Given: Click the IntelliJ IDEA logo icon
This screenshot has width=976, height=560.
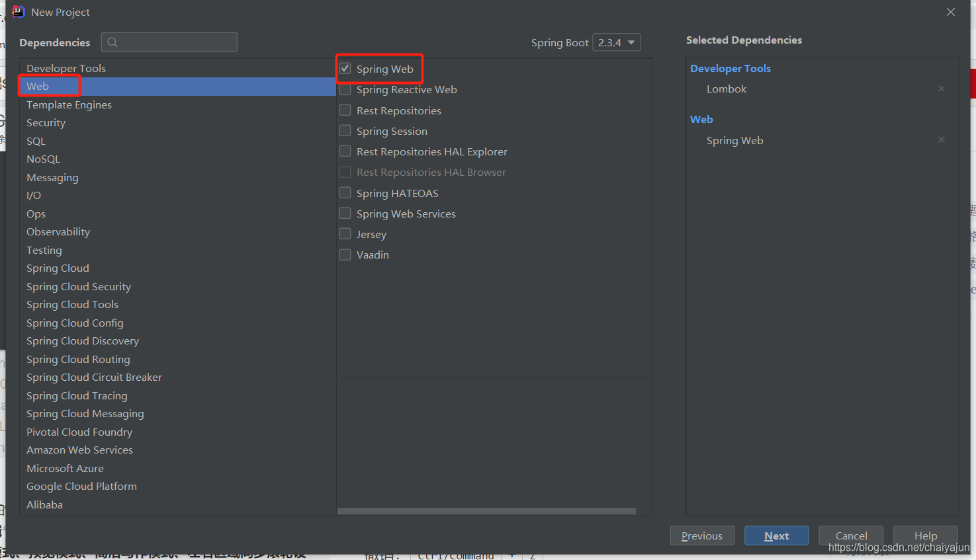Looking at the screenshot, I should click(18, 12).
